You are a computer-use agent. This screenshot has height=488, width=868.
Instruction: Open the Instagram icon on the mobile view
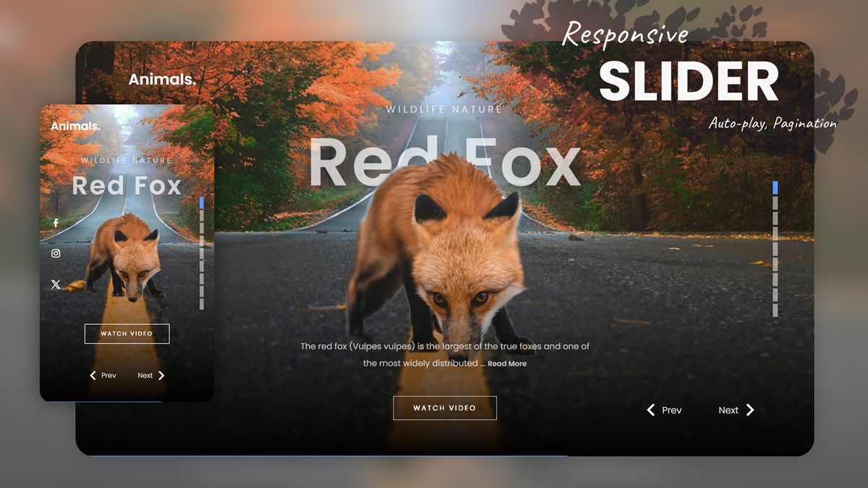pos(56,254)
